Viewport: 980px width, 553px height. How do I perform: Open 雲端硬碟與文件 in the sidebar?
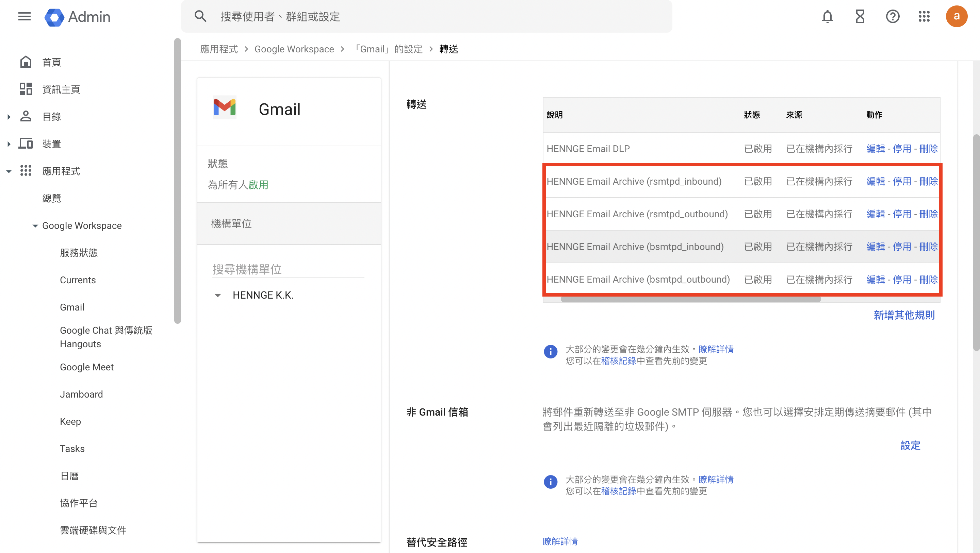click(93, 531)
